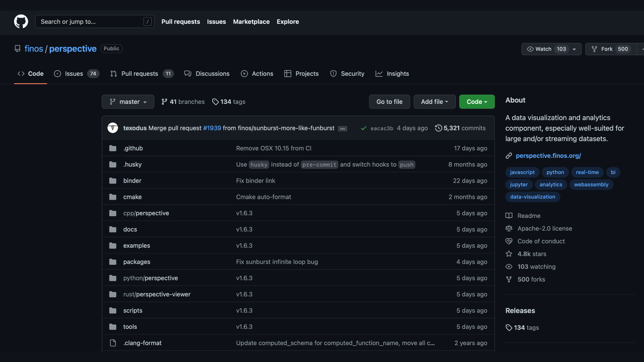Open the Actions tab

point(257,74)
